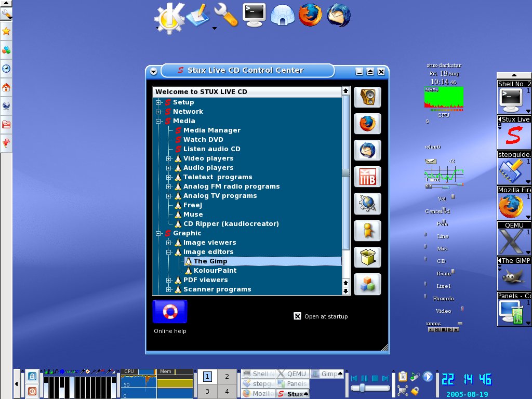Click the red folder icon in the left panel
This screenshot has width=532, height=399.
pyautogui.click(x=6, y=124)
